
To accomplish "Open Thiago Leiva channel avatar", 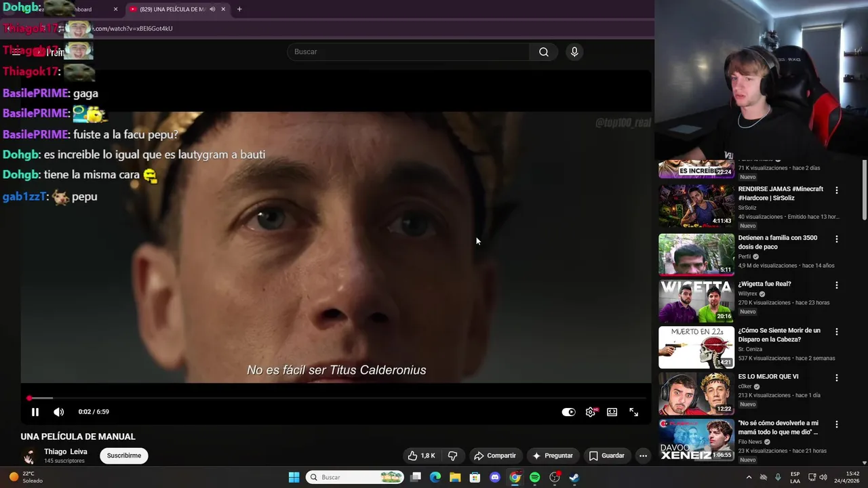I will coord(29,456).
